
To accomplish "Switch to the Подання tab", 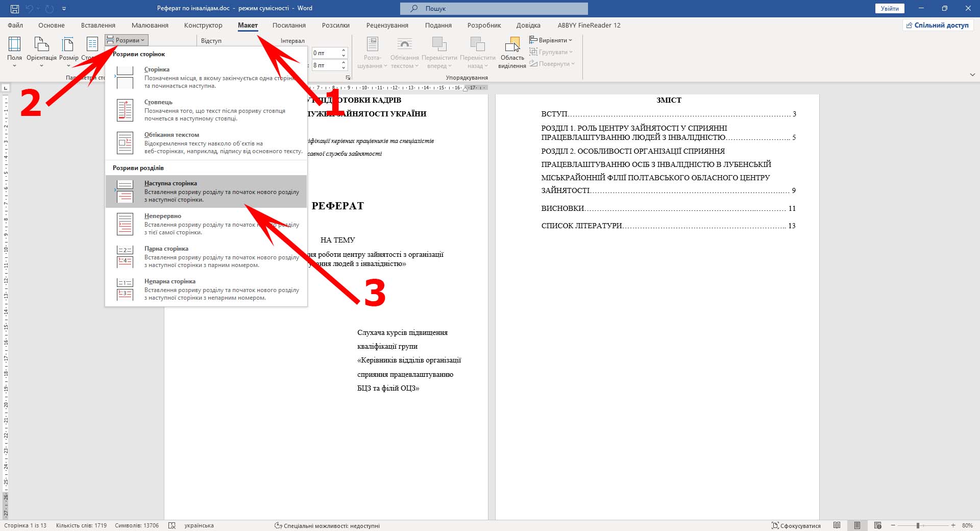I will pyautogui.click(x=438, y=25).
